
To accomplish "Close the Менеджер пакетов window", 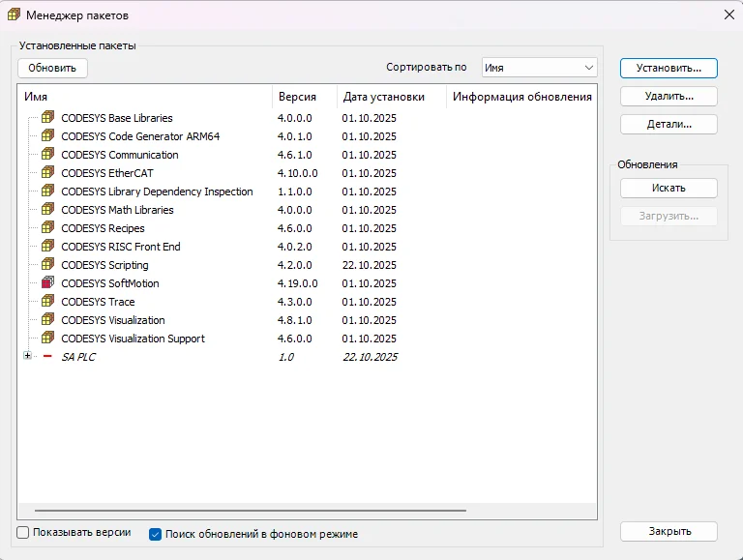I will [729, 15].
